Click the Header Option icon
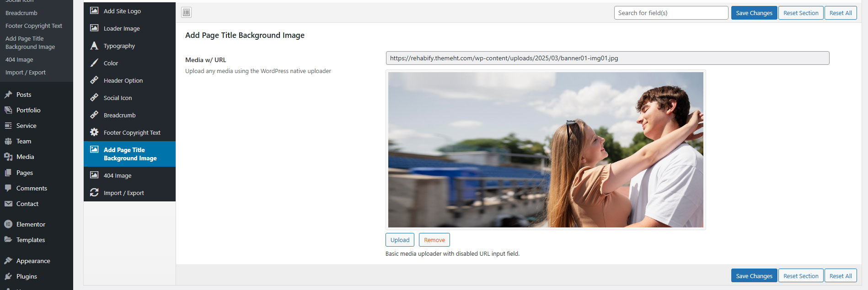 click(94, 80)
